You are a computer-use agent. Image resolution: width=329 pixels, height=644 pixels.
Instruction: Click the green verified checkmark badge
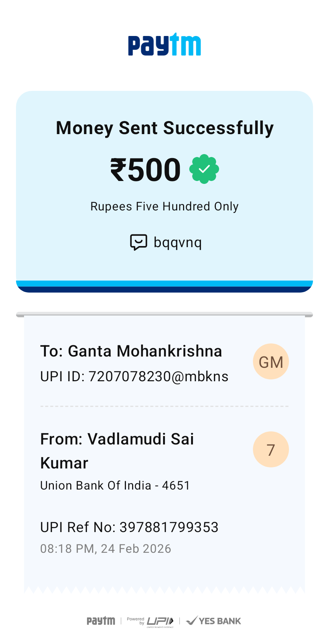[204, 169]
